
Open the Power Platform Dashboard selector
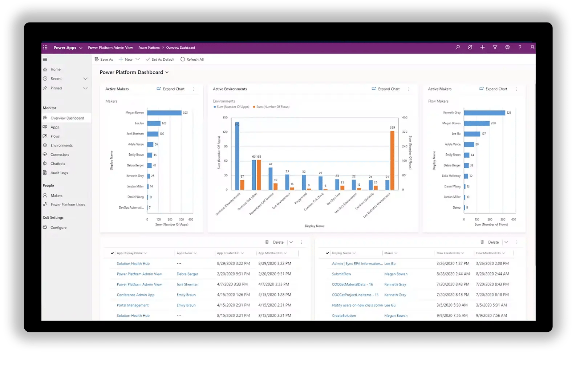tap(134, 72)
